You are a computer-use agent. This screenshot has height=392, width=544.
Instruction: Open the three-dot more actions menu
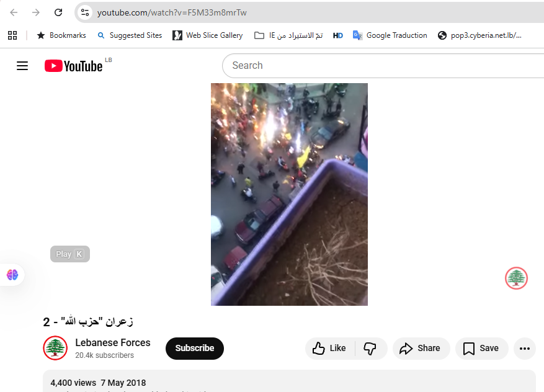pos(524,348)
